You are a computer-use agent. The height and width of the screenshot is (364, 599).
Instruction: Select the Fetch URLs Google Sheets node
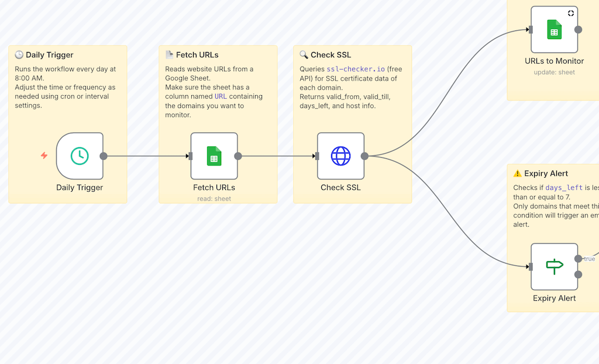(214, 156)
